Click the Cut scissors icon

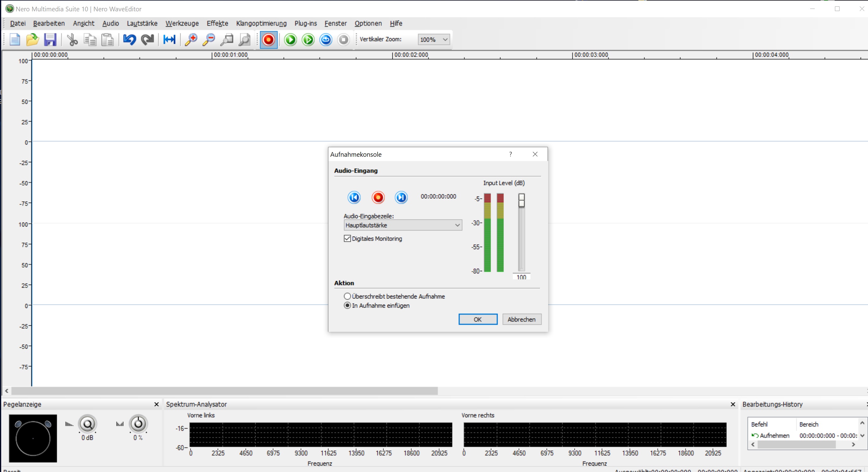(x=72, y=40)
